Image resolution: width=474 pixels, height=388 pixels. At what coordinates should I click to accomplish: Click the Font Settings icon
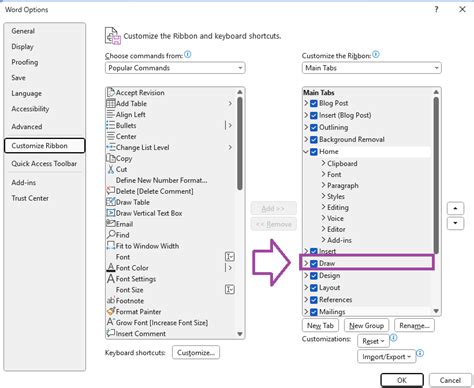(x=111, y=279)
